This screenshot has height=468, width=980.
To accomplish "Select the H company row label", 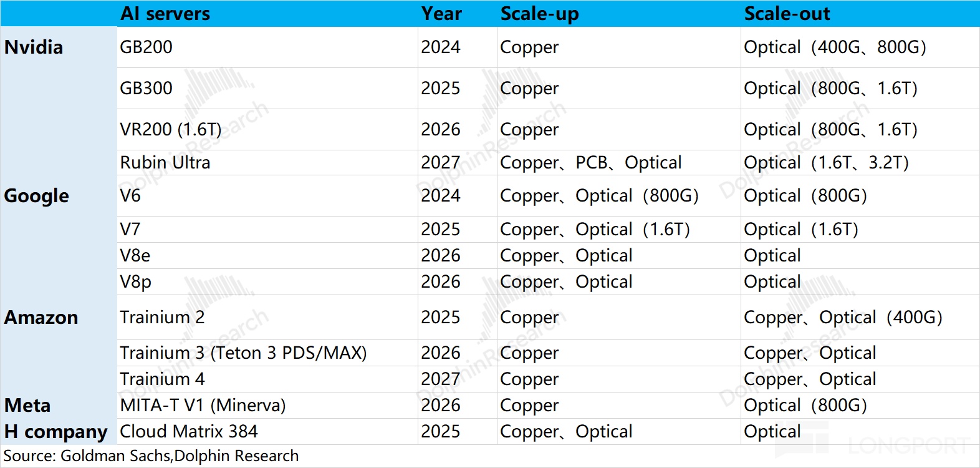I will pos(55,432).
